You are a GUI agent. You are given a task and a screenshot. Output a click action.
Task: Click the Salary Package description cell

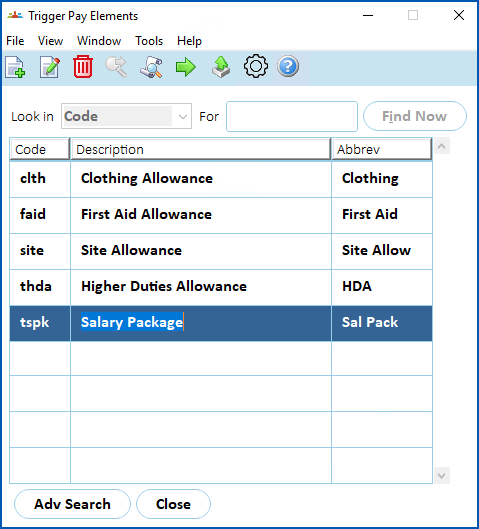point(201,323)
